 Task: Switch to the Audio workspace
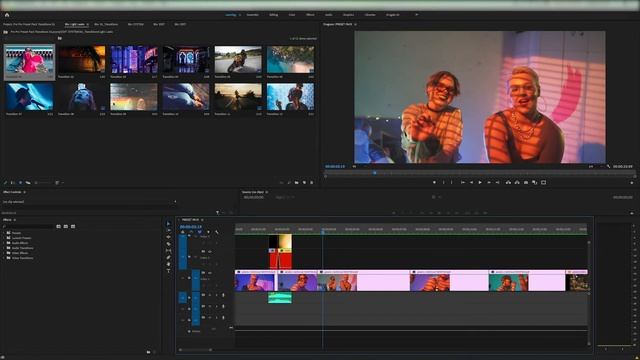(329, 15)
